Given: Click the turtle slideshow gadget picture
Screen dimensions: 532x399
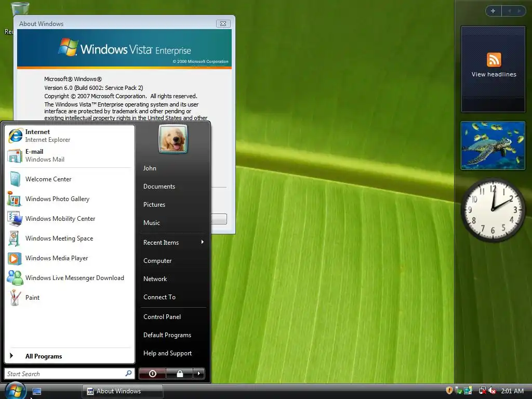Looking at the screenshot, I should (x=493, y=145).
